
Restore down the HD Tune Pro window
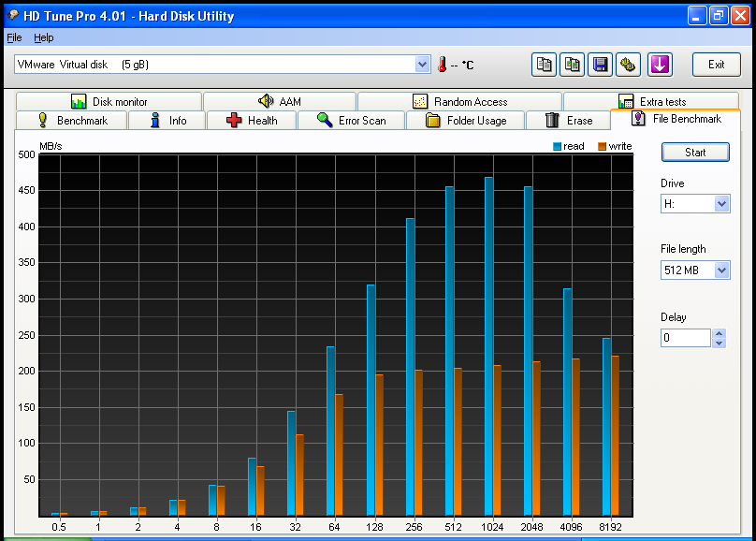pyautogui.click(x=719, y=16)
